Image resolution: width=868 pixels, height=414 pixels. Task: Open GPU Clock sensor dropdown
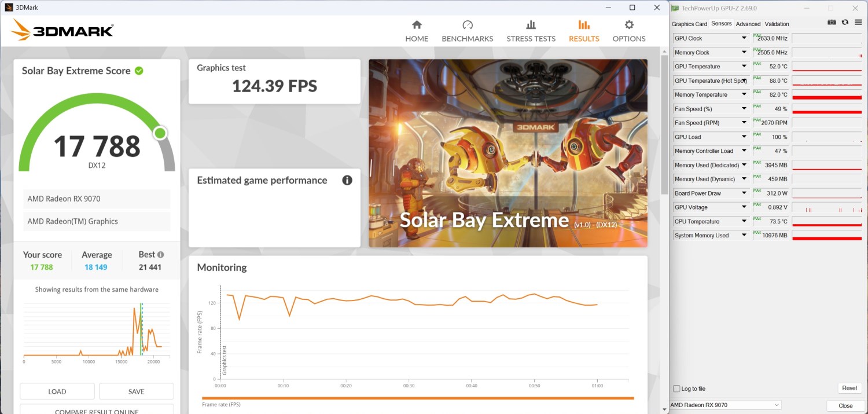pos(744,38)
